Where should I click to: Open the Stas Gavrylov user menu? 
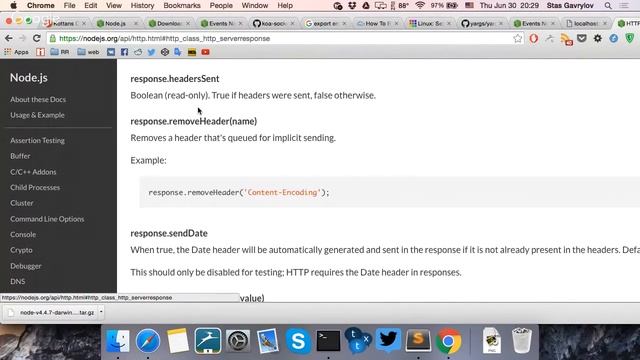point(570,6)
